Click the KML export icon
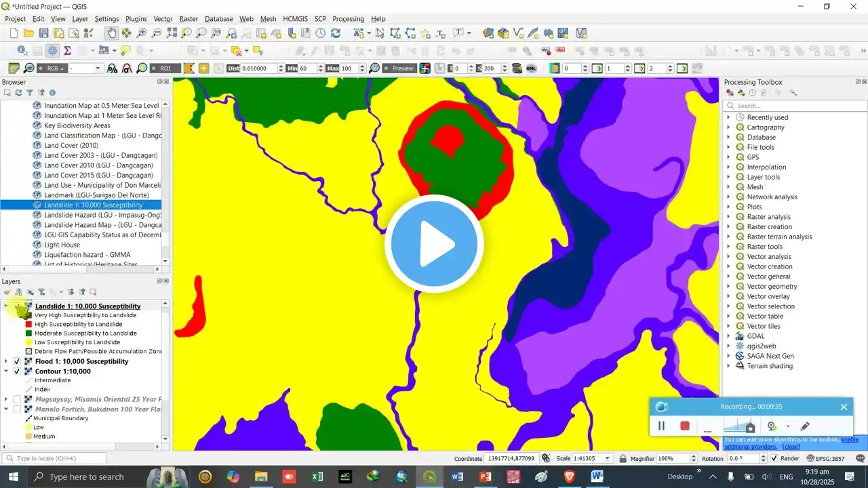This screenshot has width=868, height=488. click(x=531, y=68)
